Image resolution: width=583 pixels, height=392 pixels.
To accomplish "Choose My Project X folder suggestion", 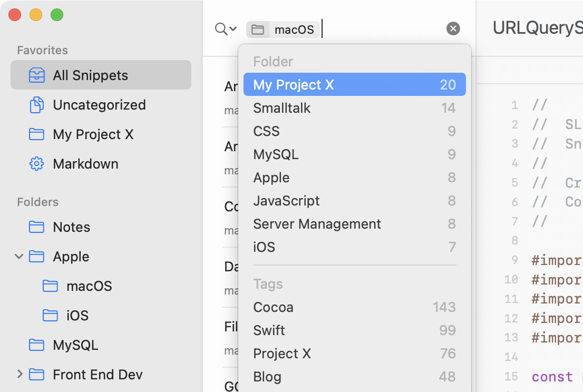I will [354, 84].
